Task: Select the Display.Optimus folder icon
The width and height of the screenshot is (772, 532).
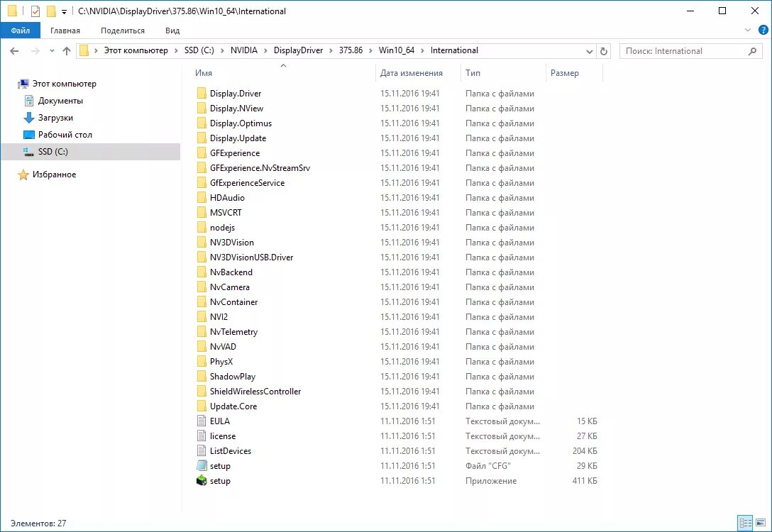Action: (x=202, y=123)
